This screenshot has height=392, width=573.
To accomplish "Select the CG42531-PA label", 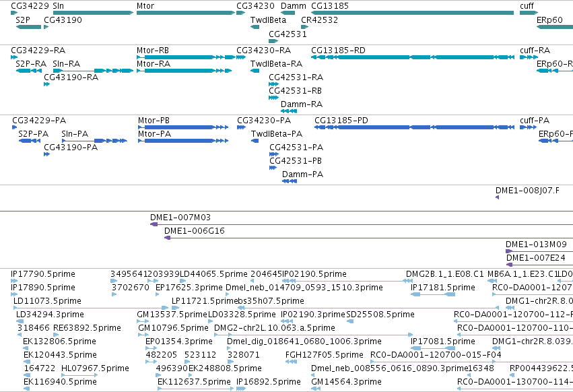I will click(x=296, y=148).
